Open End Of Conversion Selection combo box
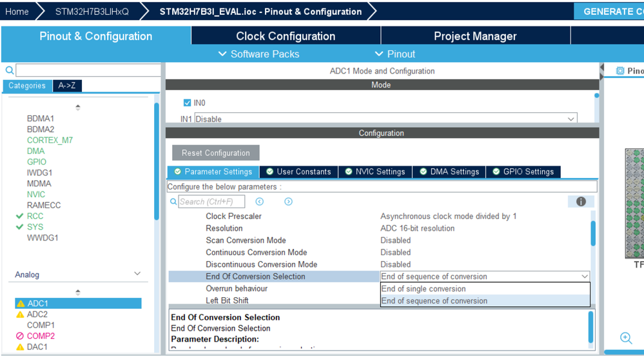 485,277
